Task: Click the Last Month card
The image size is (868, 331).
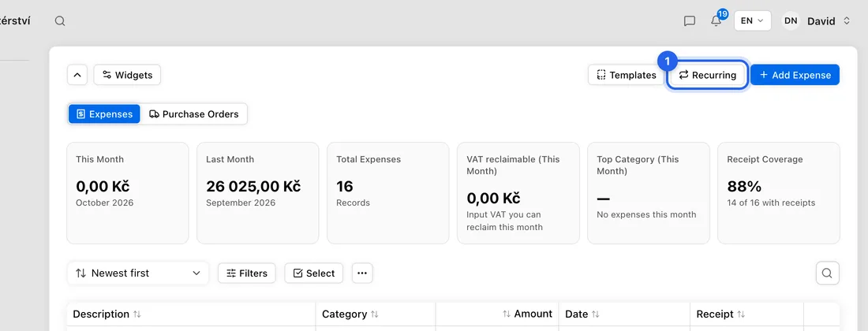Action: [257, 193]
